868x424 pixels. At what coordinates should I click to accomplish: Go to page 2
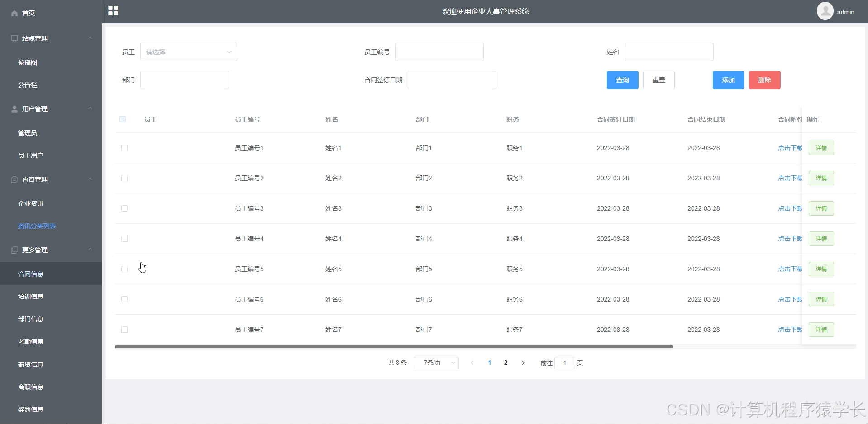click(x=506, y=363)
